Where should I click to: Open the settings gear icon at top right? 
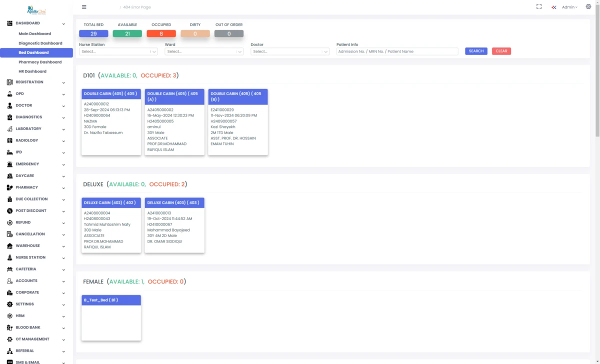pos(588,7)
